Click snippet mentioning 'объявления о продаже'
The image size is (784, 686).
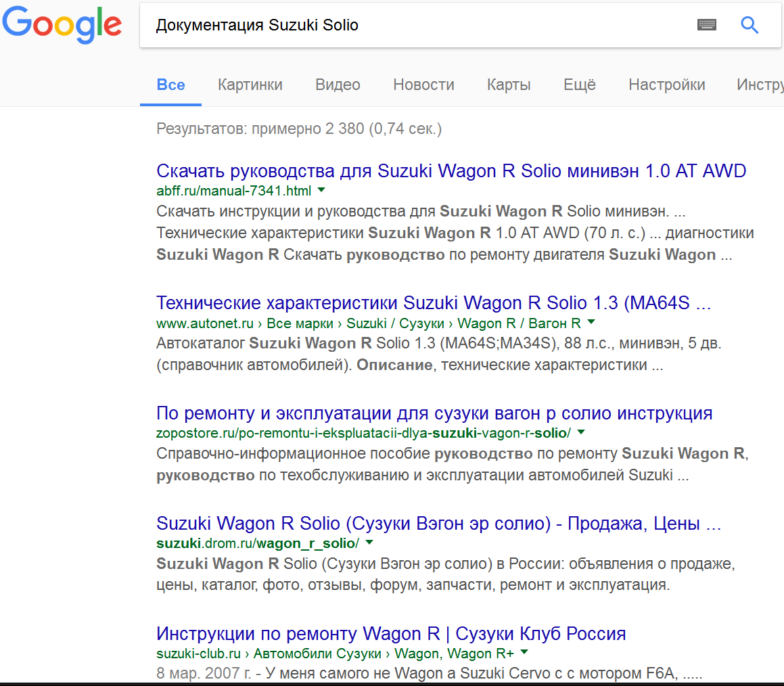tap(446, 574)
